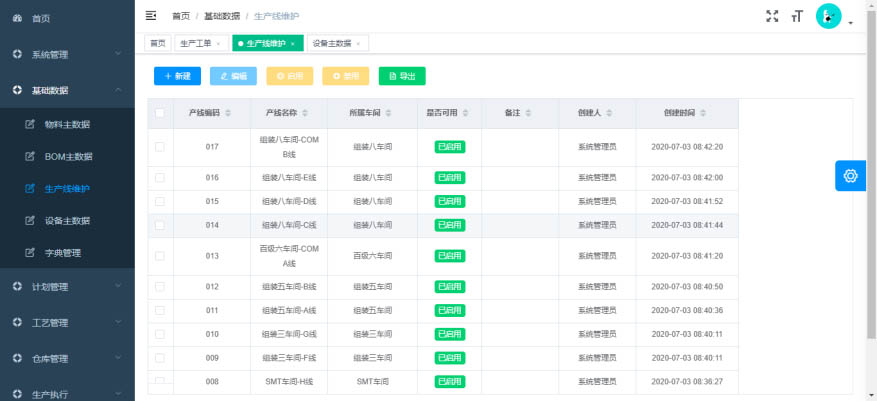Open 物料主数据 in the sidebar
This screenshot has height=402, width=877.
point(67,125)
